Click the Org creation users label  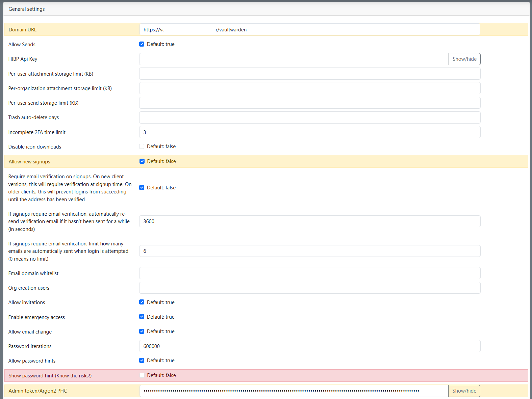pyautogui.click(x=29, y=288)
